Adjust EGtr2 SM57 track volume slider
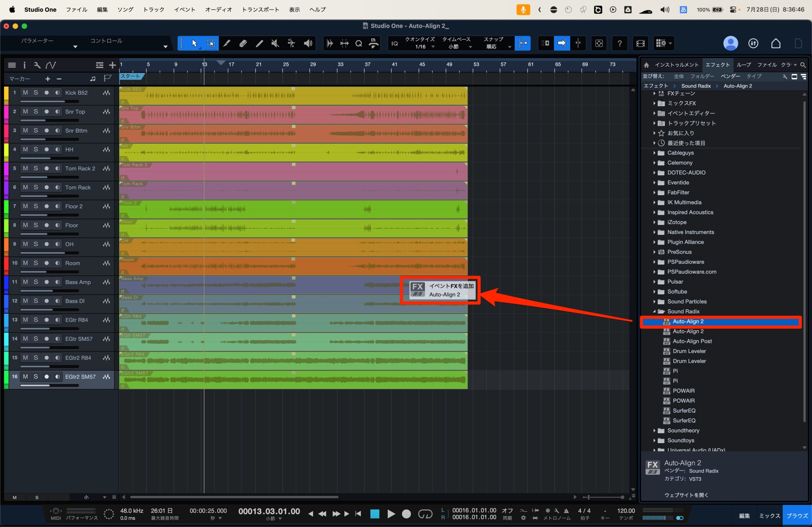The image size is (812, 527). (x=49, y=386)
